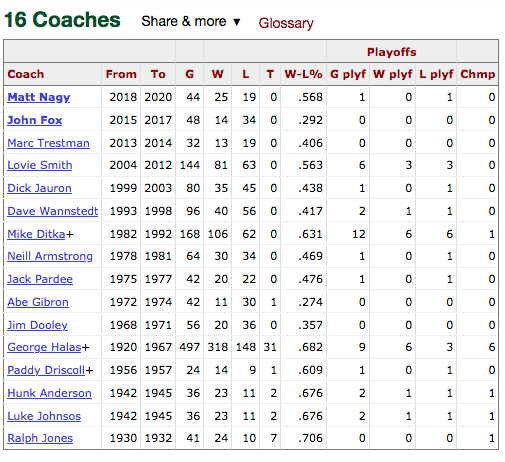Screen dimensions: 505x462
Task: Open Matt Nagy coach page
Action: point(39,97)
